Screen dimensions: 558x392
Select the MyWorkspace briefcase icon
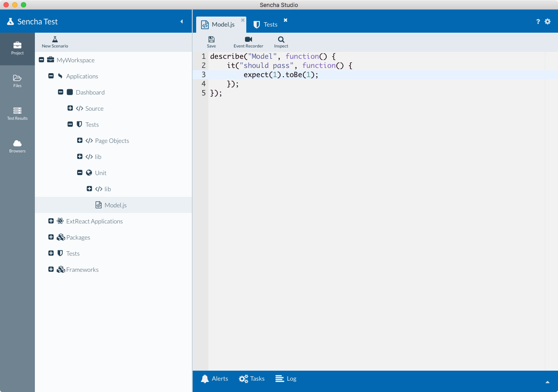(51, 60)
